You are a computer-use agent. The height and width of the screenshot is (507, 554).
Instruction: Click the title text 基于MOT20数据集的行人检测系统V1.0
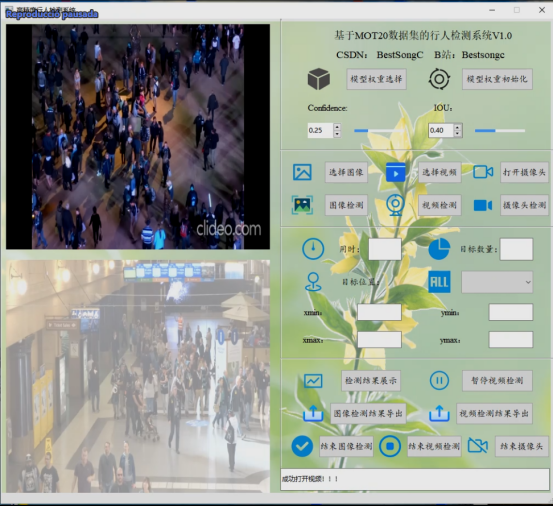[x=423, y=35]
